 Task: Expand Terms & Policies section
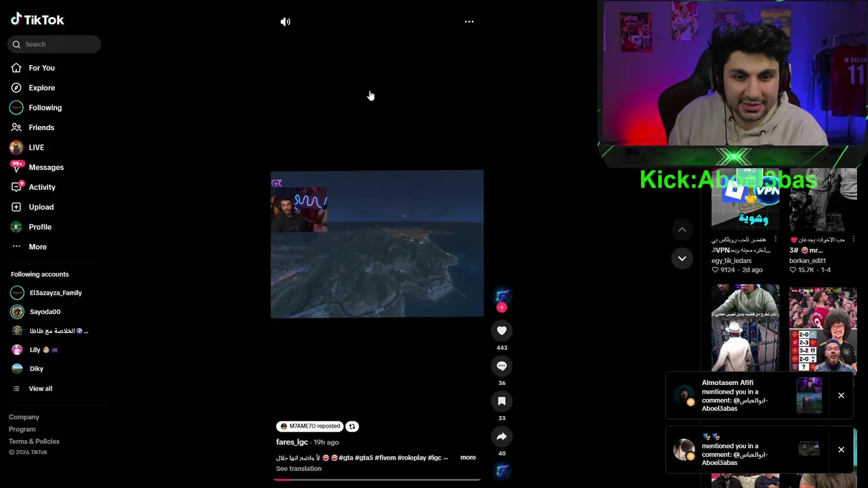[34, 441]
